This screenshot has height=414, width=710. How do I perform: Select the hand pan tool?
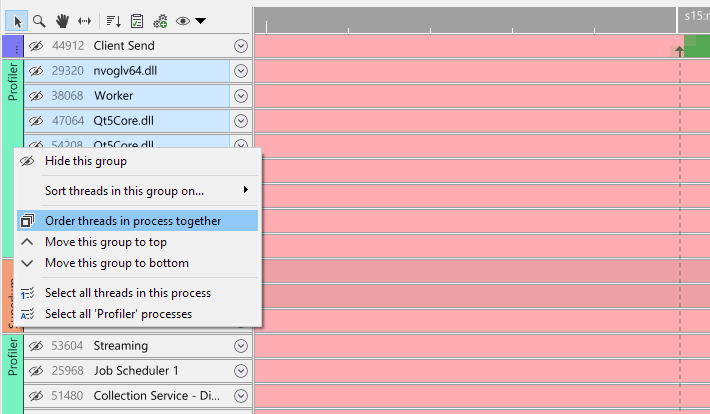[62, 20]
